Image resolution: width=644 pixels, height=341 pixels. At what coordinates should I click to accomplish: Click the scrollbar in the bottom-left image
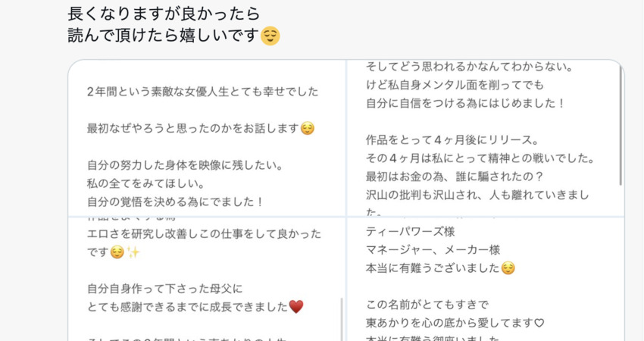341,319
